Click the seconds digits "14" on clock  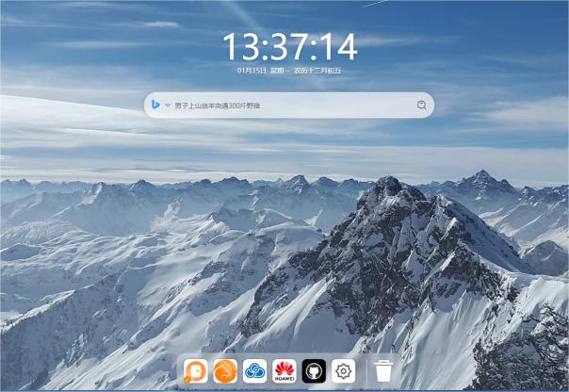click(336, 47)
